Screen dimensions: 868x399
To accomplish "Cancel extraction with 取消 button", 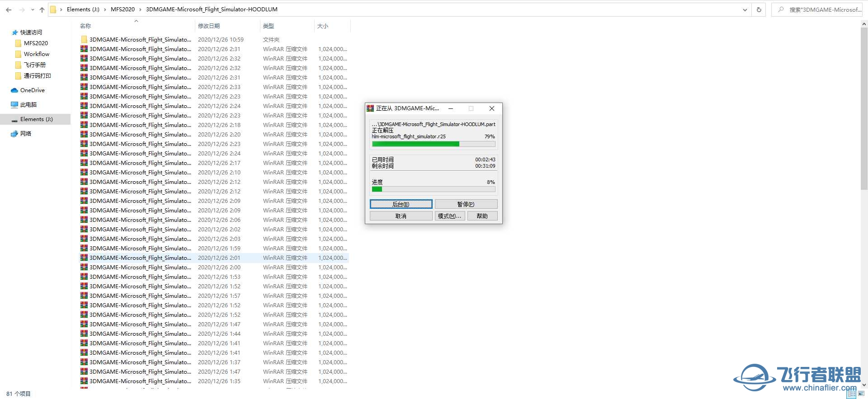I will (401, 216).
